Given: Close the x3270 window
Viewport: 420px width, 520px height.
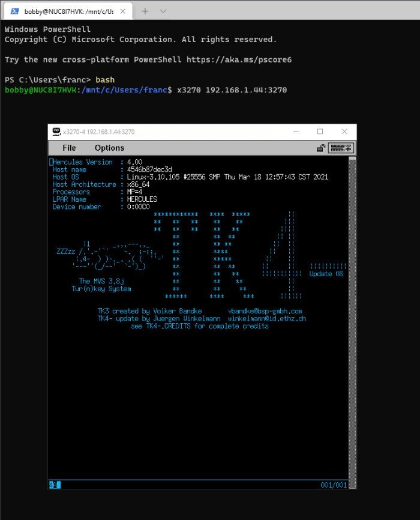Looking at the screenshot, I should 344,132.
